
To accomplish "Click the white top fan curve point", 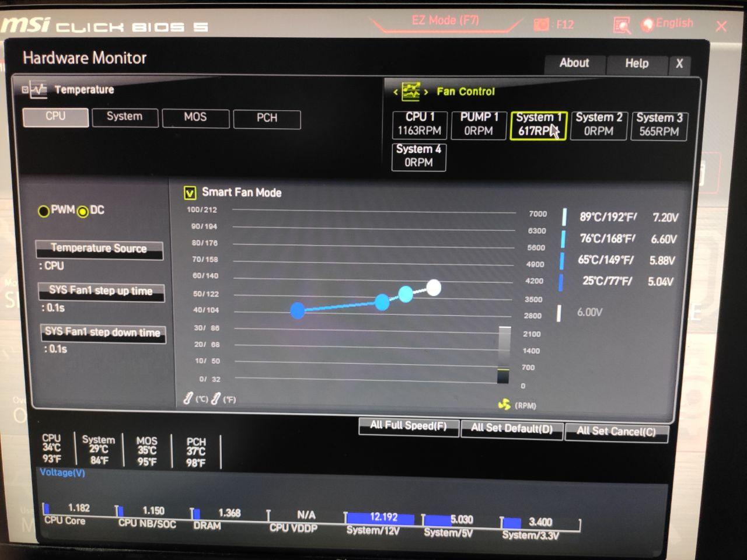I will (434, 287).
